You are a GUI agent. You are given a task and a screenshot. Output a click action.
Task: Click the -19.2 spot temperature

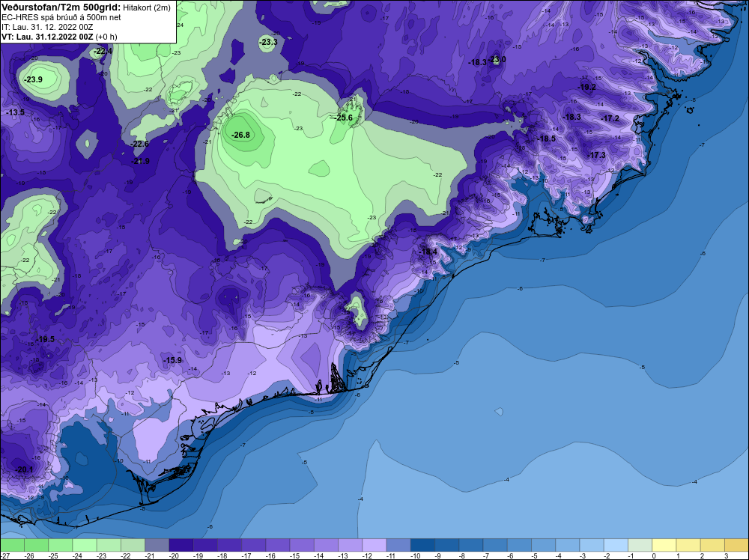586,87
